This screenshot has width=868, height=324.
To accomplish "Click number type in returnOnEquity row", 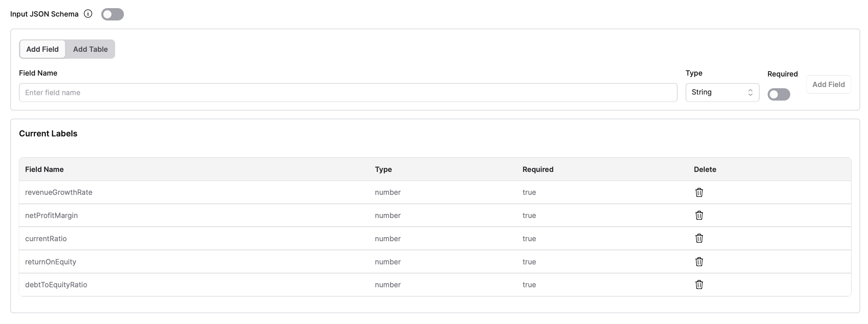I will [388, 262].
